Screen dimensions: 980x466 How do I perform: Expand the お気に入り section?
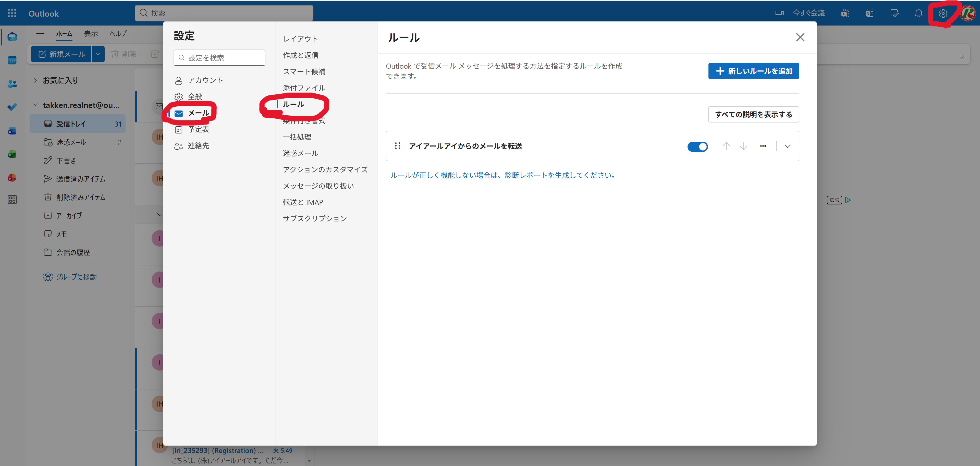(x=35, y=80)
